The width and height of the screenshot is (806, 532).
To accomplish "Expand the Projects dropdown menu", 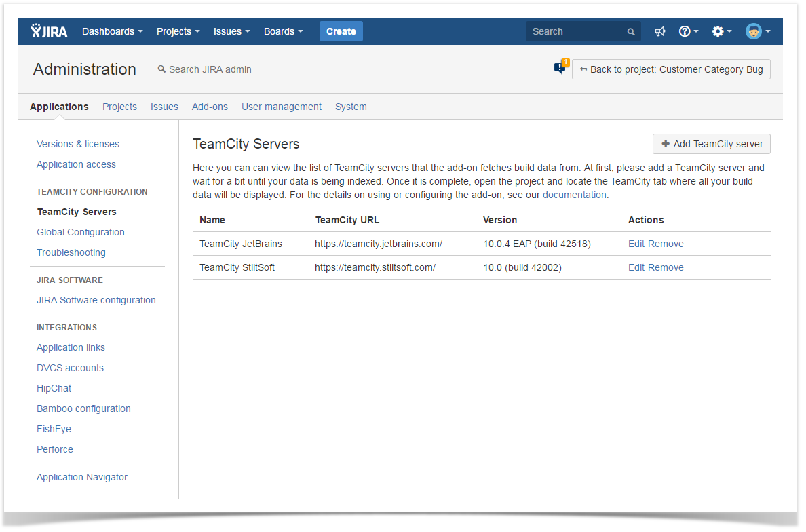I will pos(178,31).
